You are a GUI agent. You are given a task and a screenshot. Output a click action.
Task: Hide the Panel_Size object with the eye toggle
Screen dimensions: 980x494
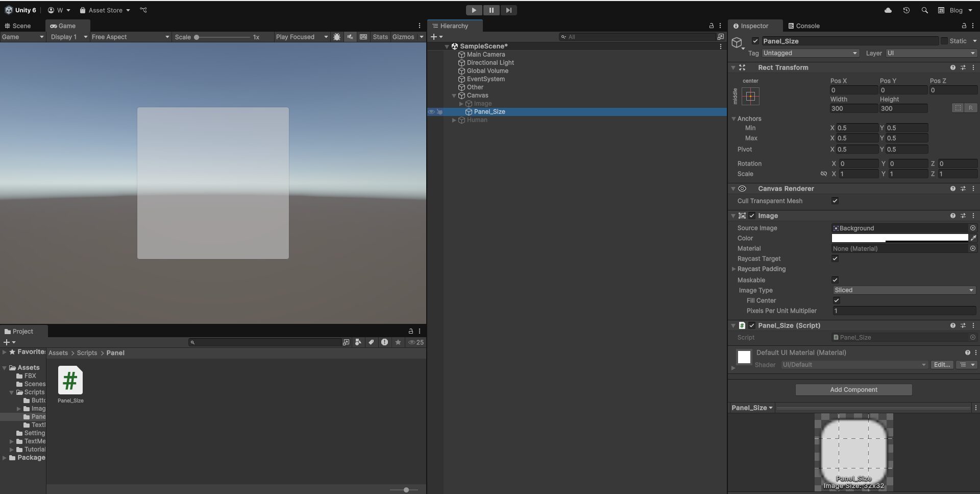pyautogui.click(x=432, y=112)
